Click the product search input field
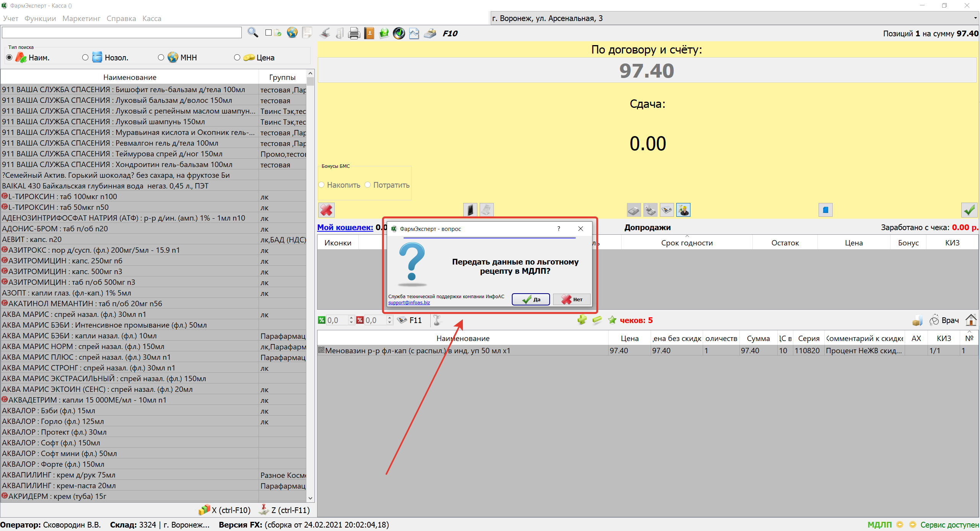The width and height of the screenshot is (980, 531). [x=122, y=33]
